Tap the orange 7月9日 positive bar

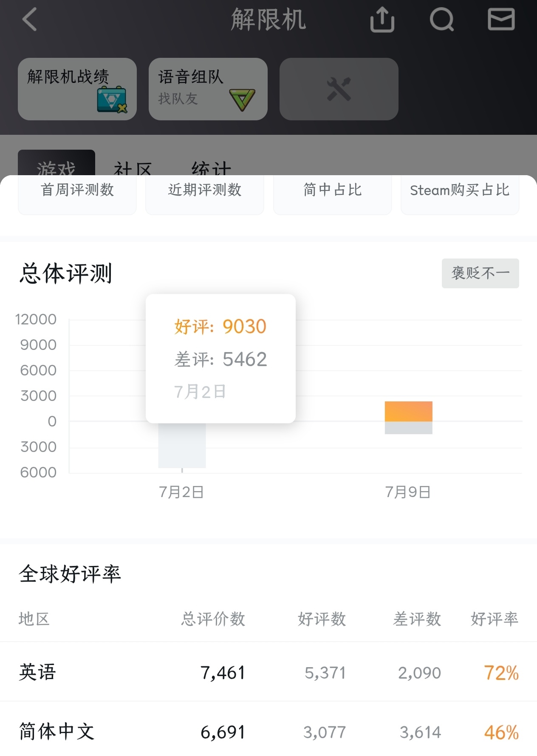pos(408,411)
